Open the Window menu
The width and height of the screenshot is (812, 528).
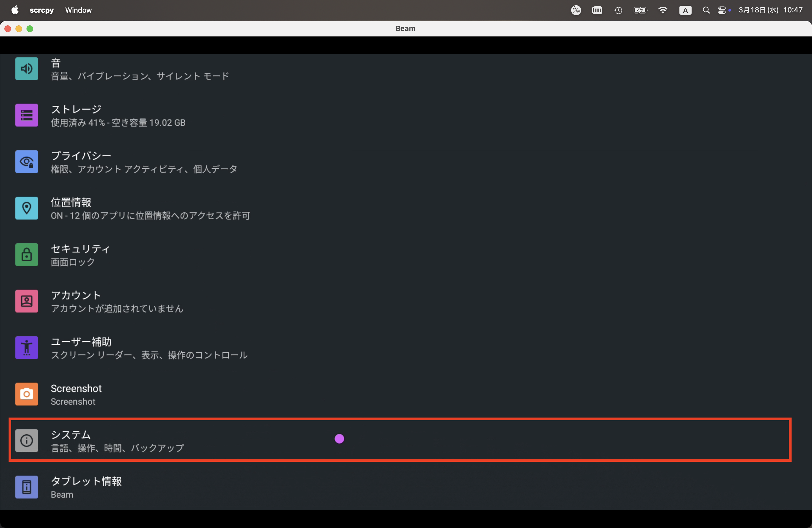[x=78, y=10]
